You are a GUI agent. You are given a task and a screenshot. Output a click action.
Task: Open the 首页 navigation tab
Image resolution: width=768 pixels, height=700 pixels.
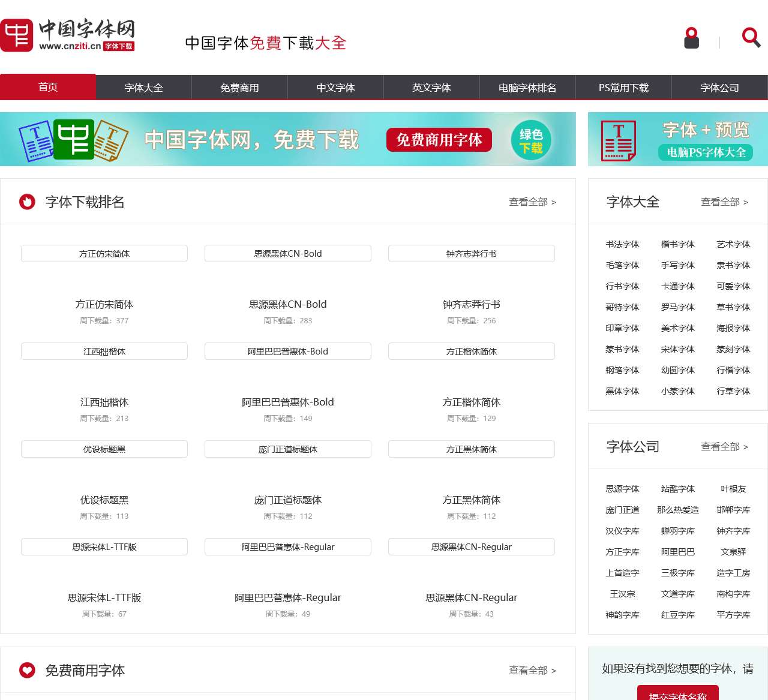(x=48, y=88)
